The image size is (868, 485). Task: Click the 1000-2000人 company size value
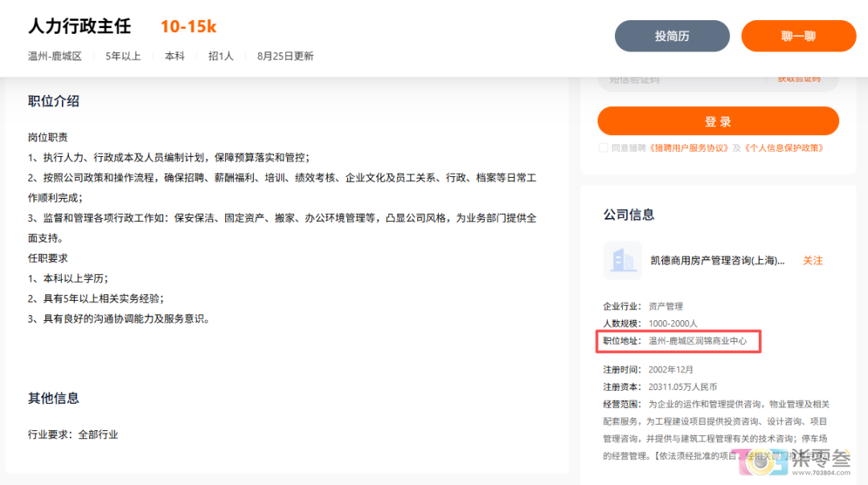pos(673,323)
